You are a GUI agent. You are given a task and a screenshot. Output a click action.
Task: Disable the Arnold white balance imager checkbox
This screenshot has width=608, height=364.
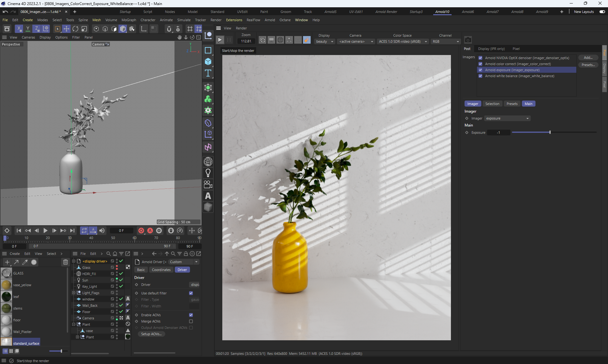(x=480, y=76)
